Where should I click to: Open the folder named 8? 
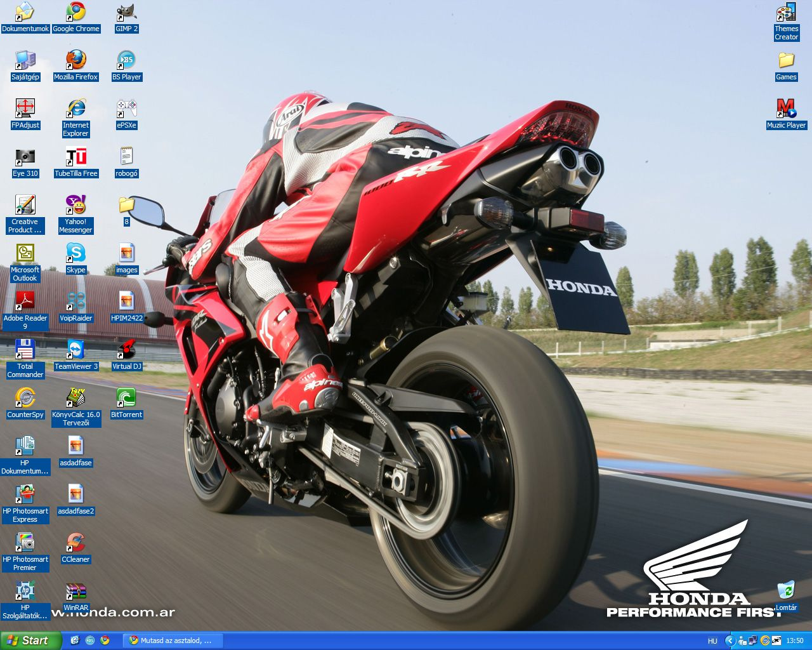(x=126, y=211)
